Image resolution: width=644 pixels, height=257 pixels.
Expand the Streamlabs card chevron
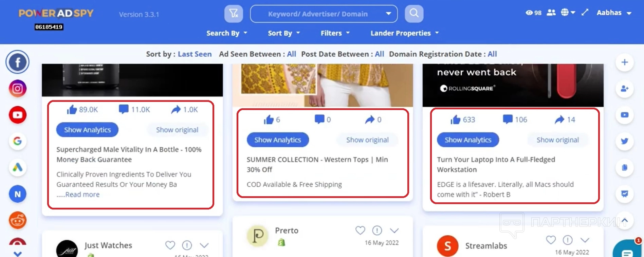point(585,240)
